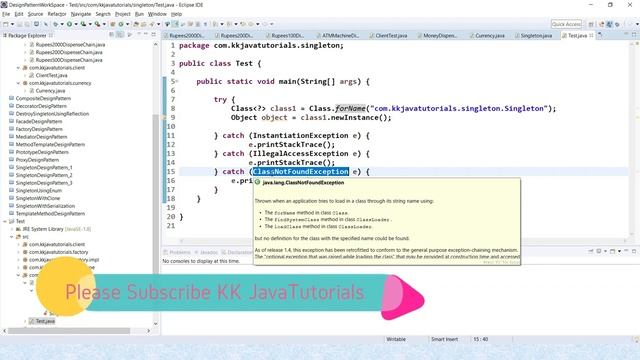Open the Help menu
Viewport: 640px width, 360px height.
click(176, 14)
